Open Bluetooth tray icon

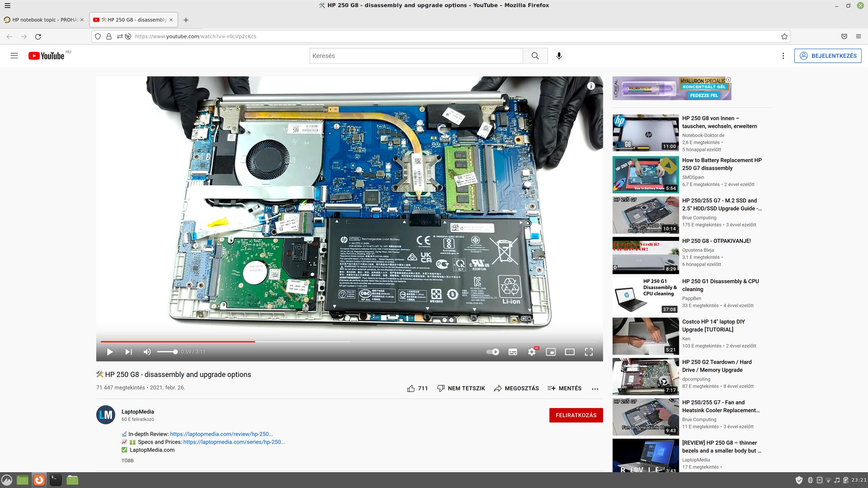click(x=810, y=480)
